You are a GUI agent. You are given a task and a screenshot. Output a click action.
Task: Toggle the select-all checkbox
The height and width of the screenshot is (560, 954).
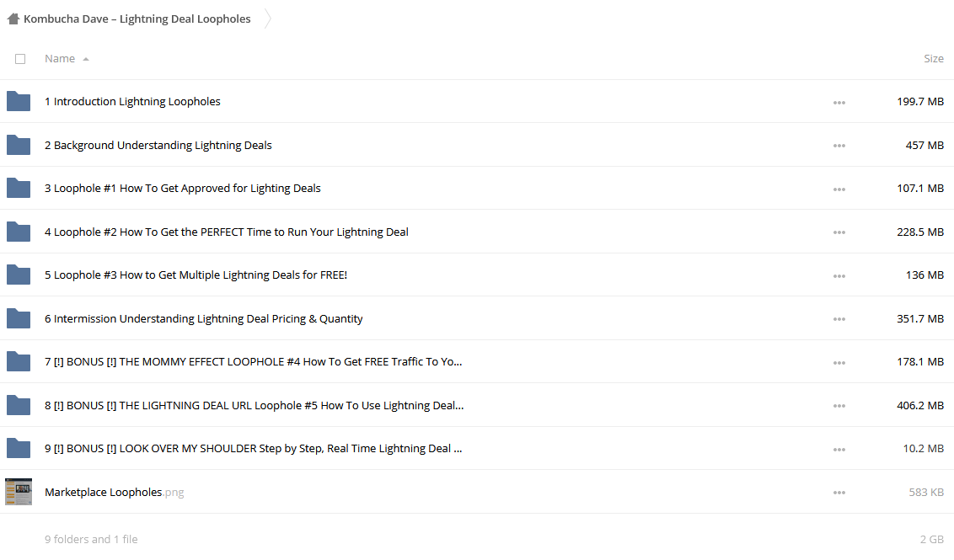point(20,59)
